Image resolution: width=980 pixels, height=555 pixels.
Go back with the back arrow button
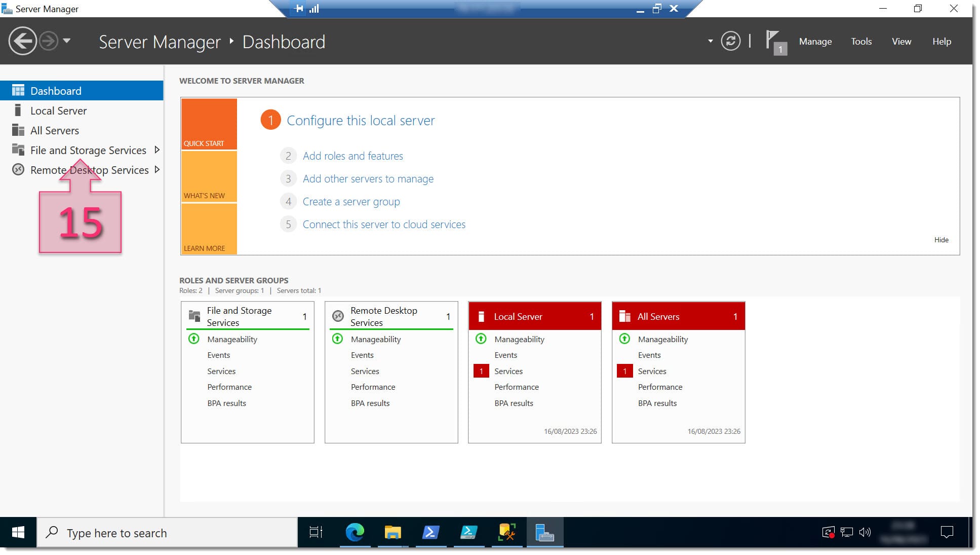click(x=22, y=41)
